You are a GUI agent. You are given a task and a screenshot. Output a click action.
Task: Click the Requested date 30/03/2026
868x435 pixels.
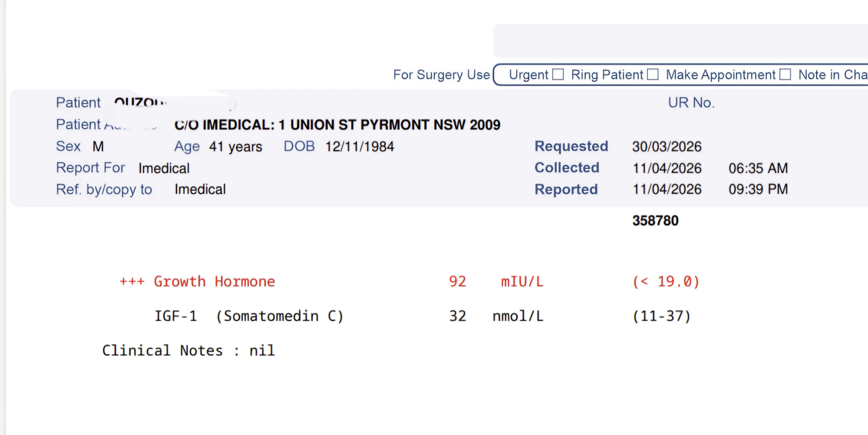pos(667,147)
